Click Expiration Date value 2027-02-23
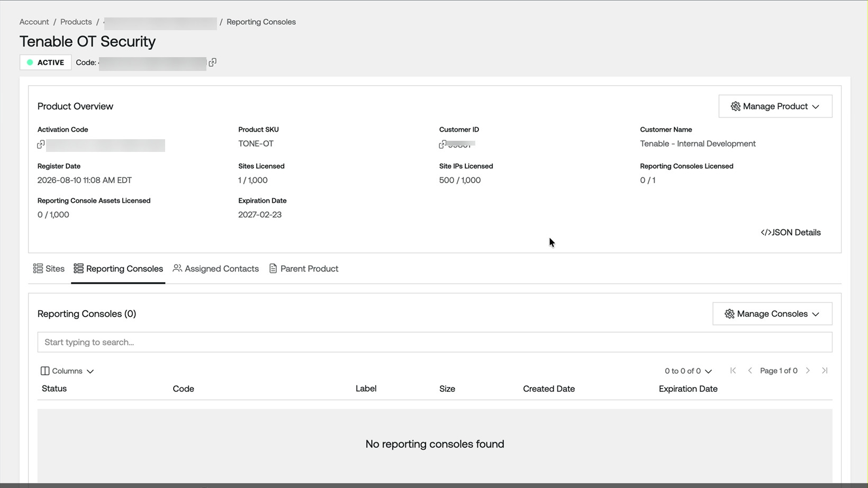868x488 pixels. 260,214
